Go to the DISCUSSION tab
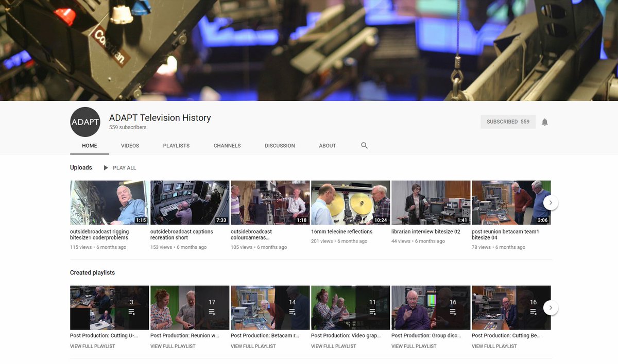 click(280, 146)
